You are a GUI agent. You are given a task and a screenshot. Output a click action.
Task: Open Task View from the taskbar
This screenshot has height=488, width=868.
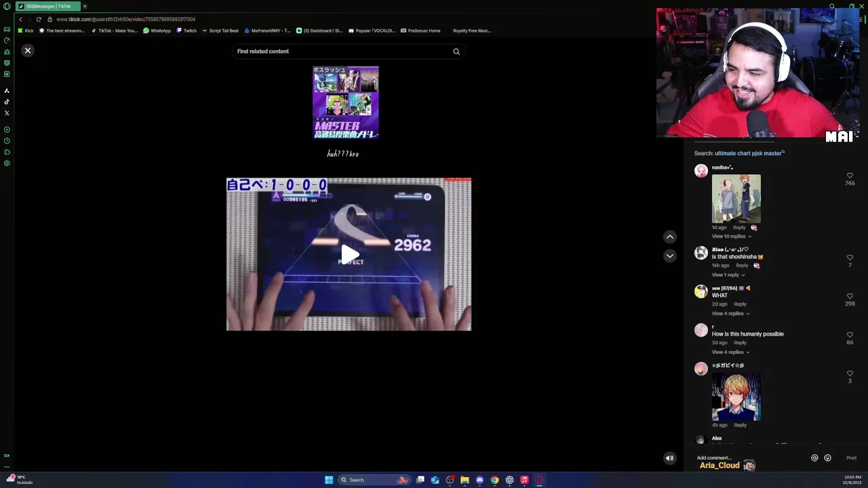420,480
